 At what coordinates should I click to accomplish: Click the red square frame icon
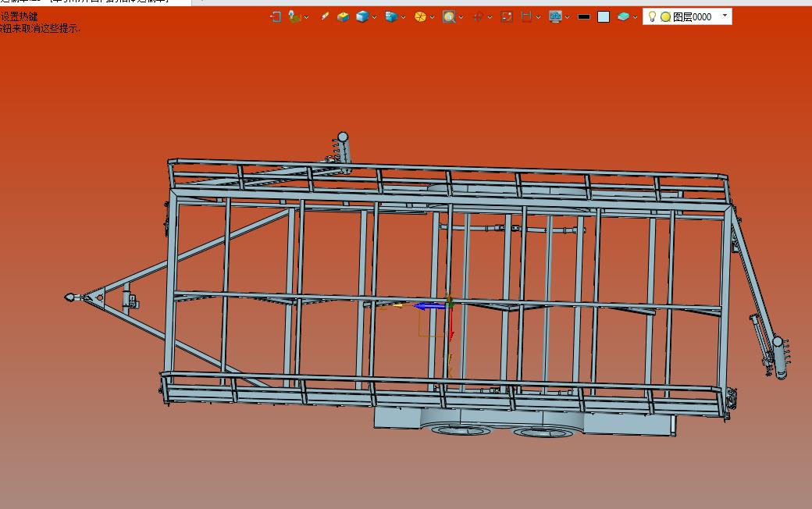507,16
